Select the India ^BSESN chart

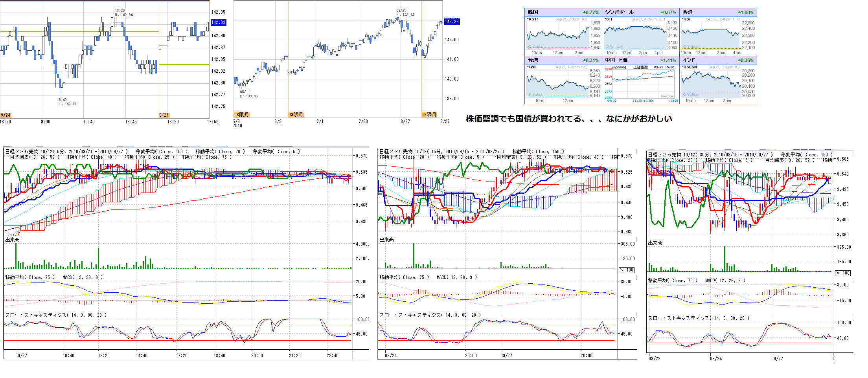[712, 84]
